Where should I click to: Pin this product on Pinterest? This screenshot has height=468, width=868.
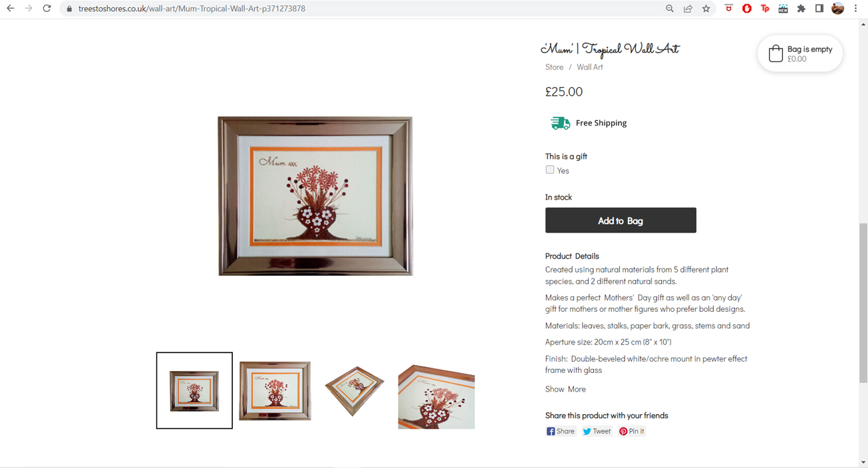[x=632, y=431]
